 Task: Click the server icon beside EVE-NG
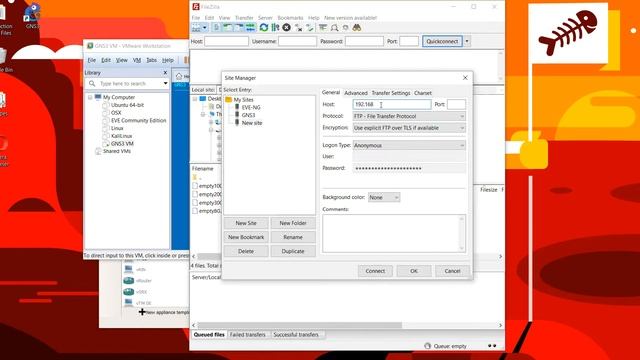(237, 107)
